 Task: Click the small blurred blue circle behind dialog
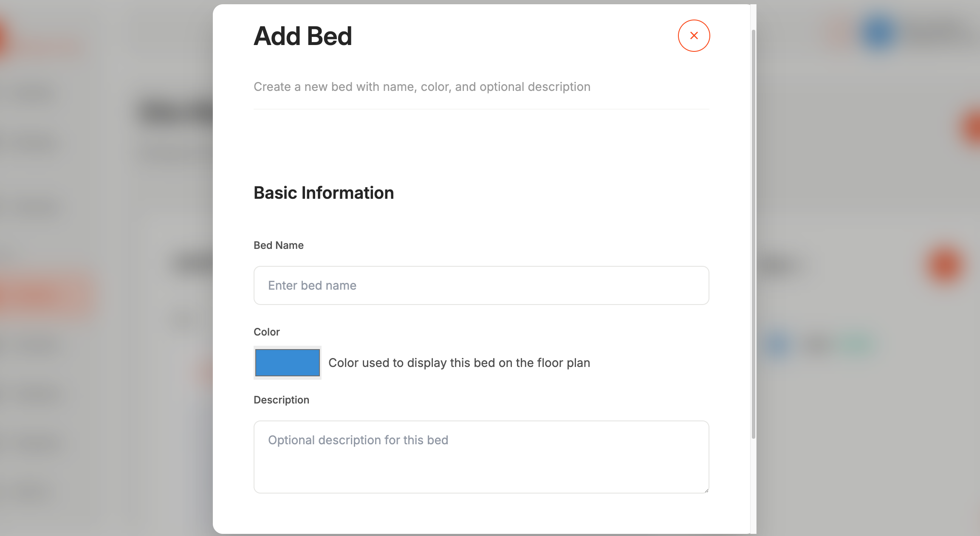778,343
